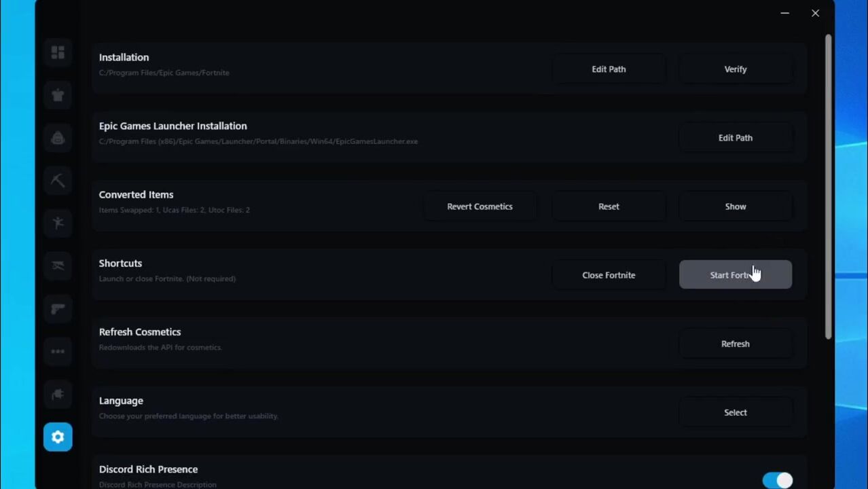Open the outfits (shirt) sidebar section
This screenshot has width=868, height=489.
click(58, 95)
